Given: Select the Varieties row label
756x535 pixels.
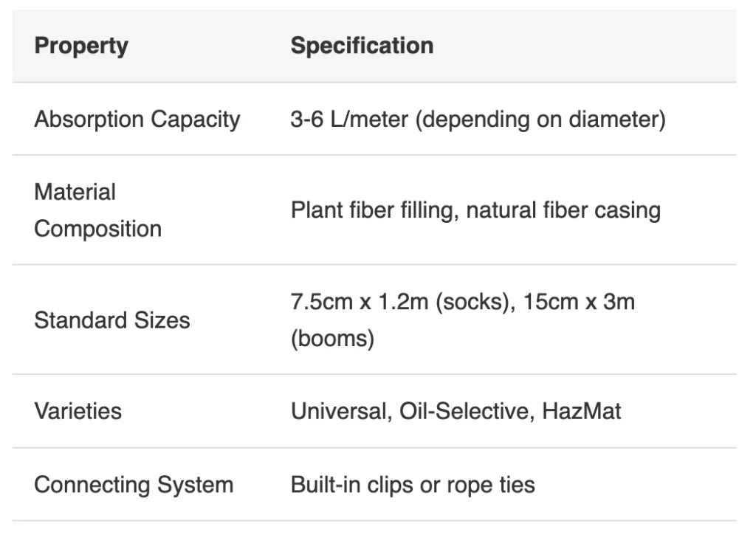Looking at the screenshot, I should [x=78, y=411].
